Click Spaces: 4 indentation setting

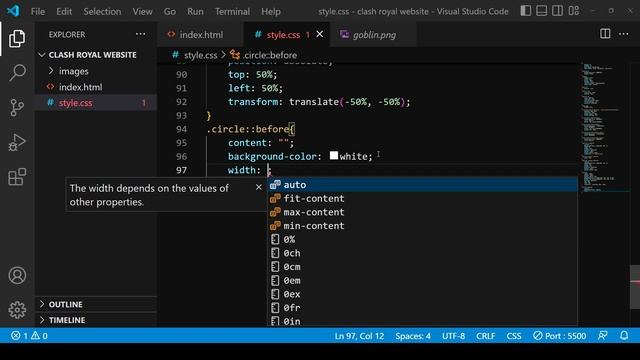click(413, 336)
